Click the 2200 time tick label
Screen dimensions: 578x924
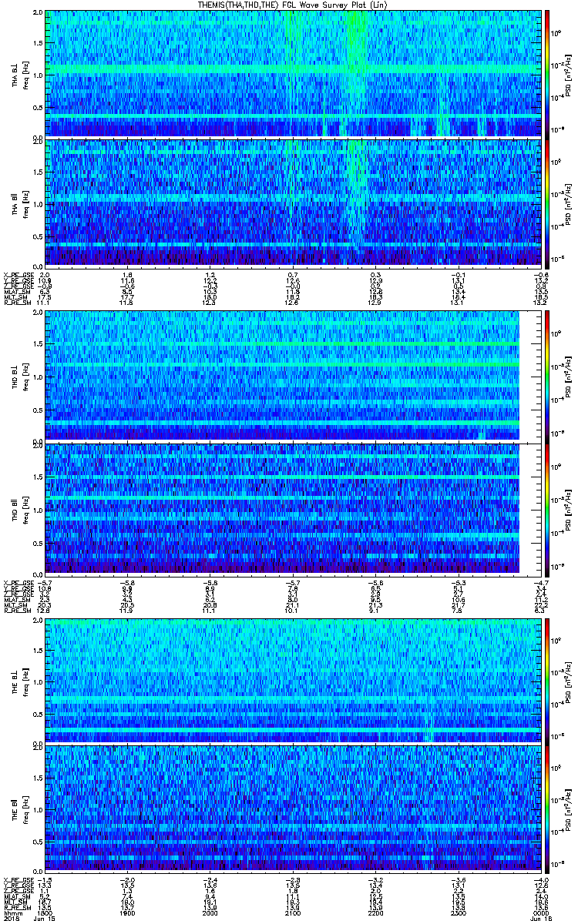376,913
